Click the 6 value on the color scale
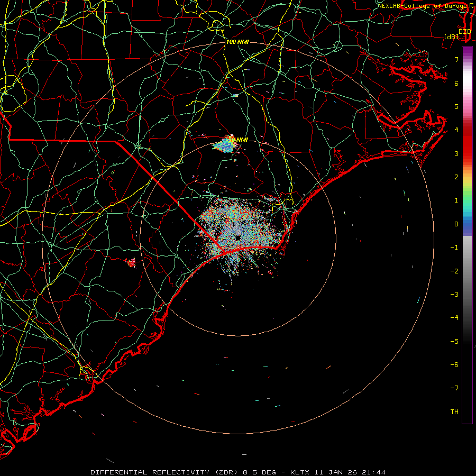476x476 pixels. (x=456, y=83)
